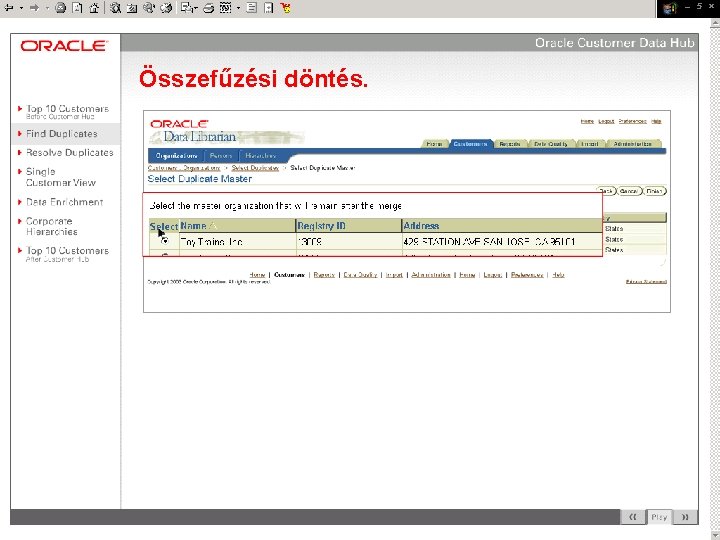Viewport: 720px width, 540px height.
Task: Open Resolve Duplicates in the sidebar
Action: coord(69,152)
